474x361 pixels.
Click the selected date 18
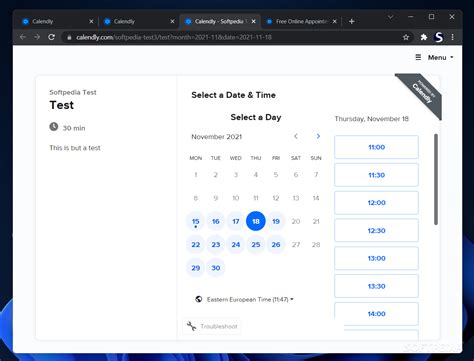coord(256,221)
